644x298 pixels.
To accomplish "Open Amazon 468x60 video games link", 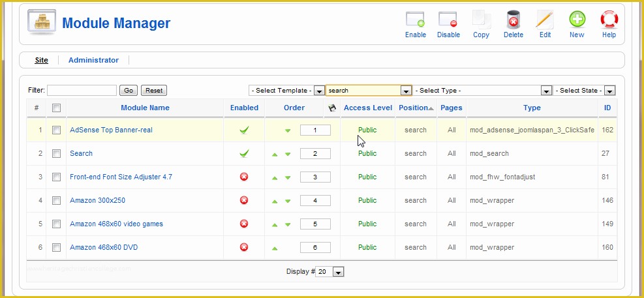I will [116, 224].
